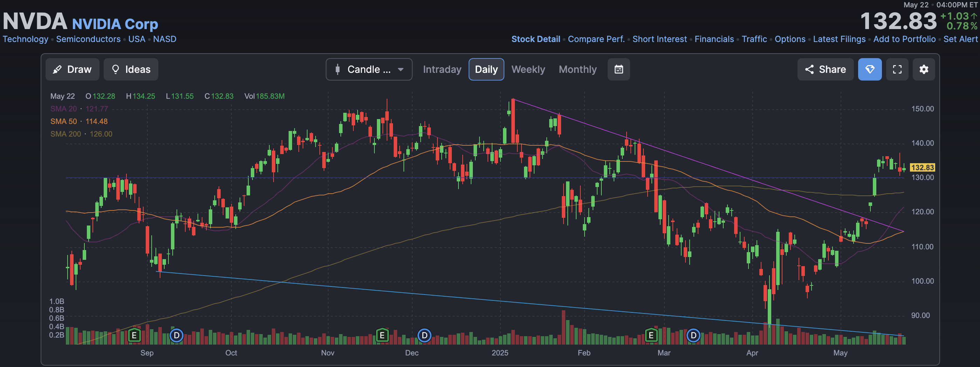Open Traffic link
Viewport: 980px width, 367px height.
coord(754,39)
